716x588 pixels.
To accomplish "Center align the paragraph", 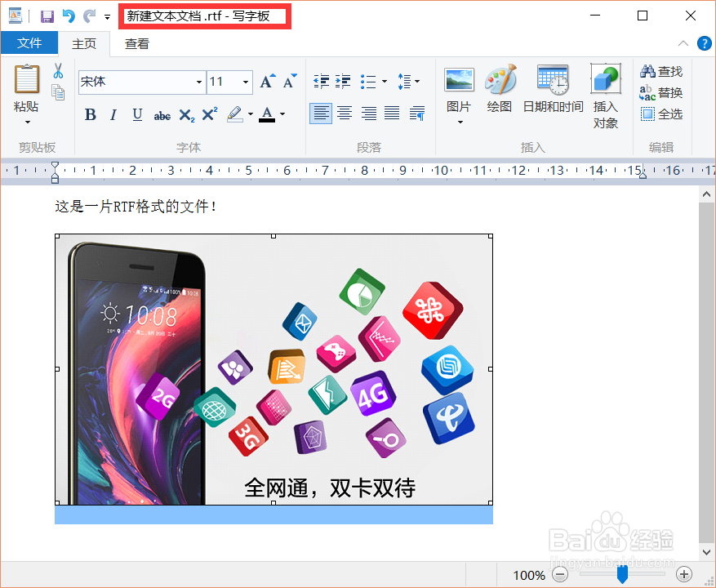I will (x=345, y=113).
